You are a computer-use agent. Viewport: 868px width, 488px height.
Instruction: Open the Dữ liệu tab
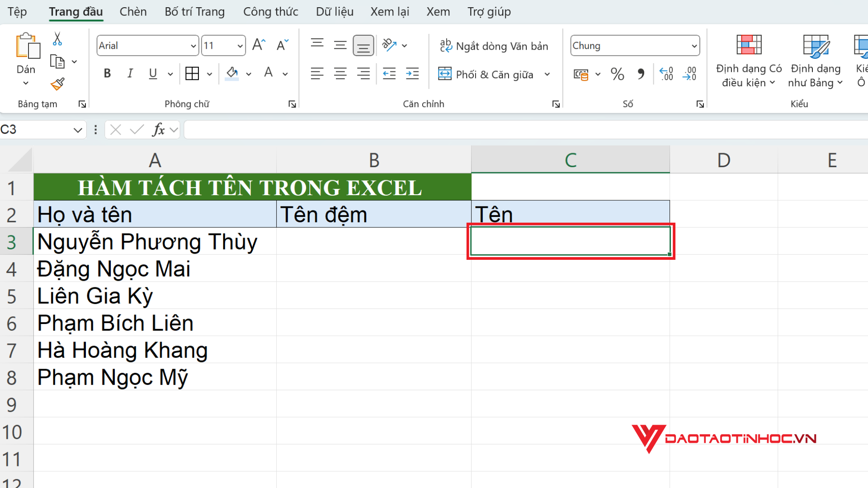tap(335, 12)
